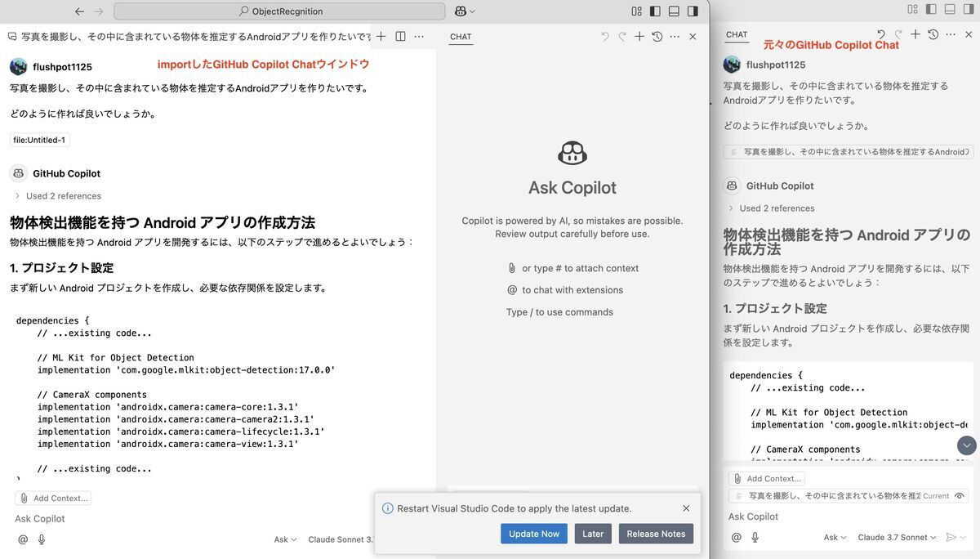Click Add Context in the imported chat input
This screenshot has height=559, width=980.
(x=53, y=498)
